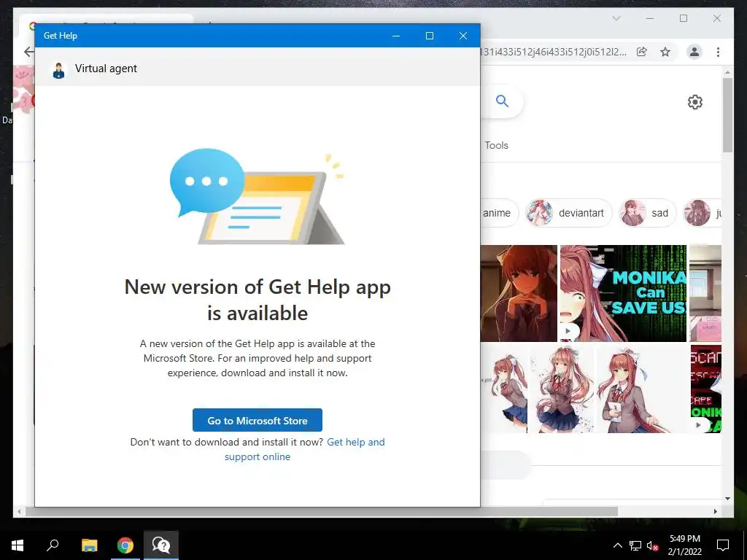Minimize the Get Help window
The width and height of the screenshot is (747, 560).
[x=396, y=36]
